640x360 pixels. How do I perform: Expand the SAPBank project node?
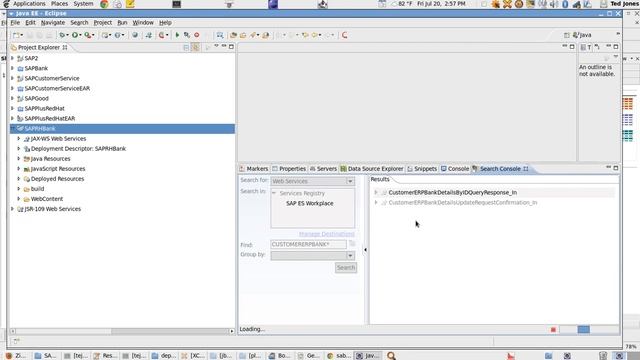(x=12, y=68)
